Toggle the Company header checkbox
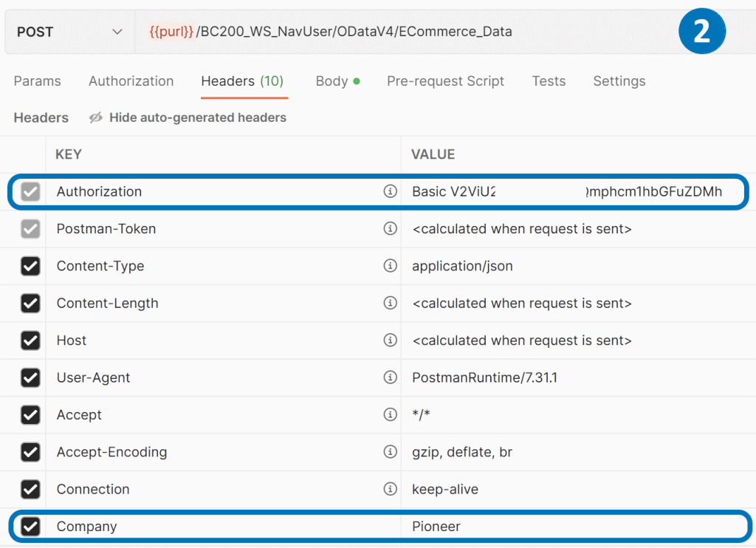 click(x=30, y=527)
